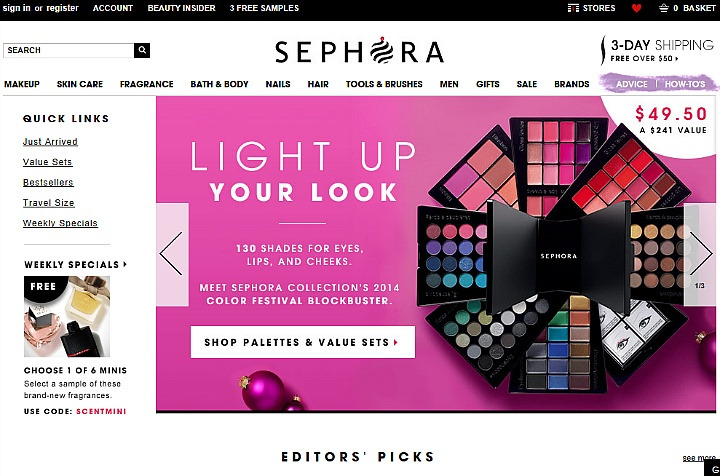
Task: Go to previous banner slide arrow
Action: (x=172, y=254)
